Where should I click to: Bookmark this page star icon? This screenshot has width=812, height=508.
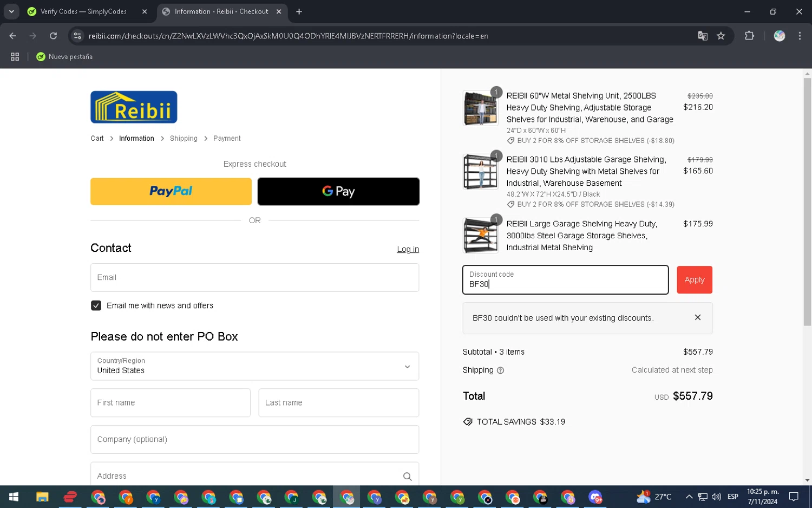click(x=721, y=36)
